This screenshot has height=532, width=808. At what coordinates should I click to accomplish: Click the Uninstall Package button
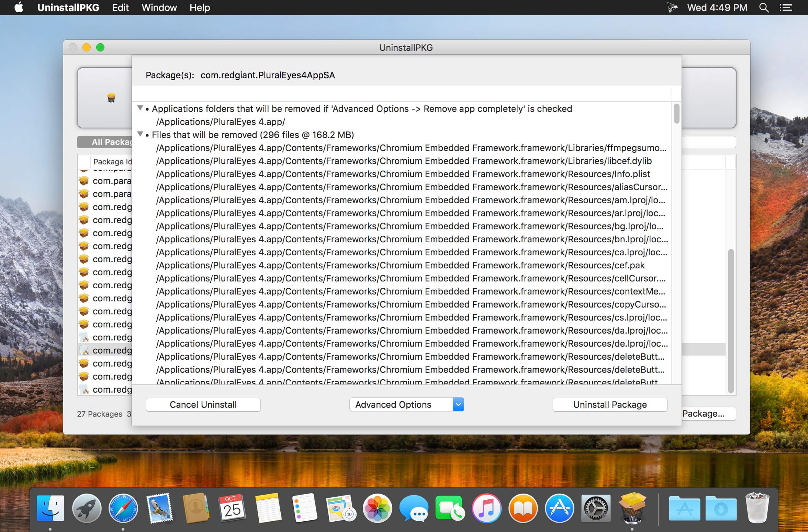point(610,404)
